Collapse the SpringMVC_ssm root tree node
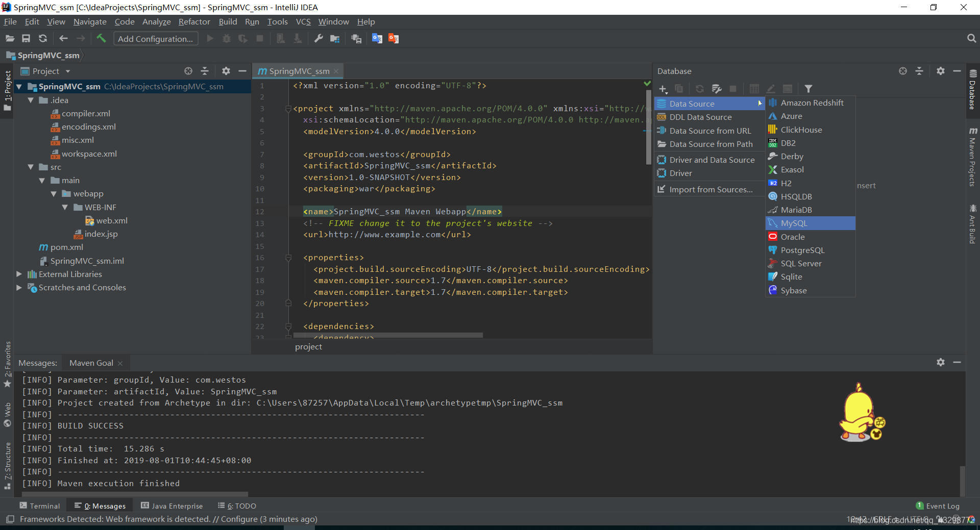 (x=19, y=87)
